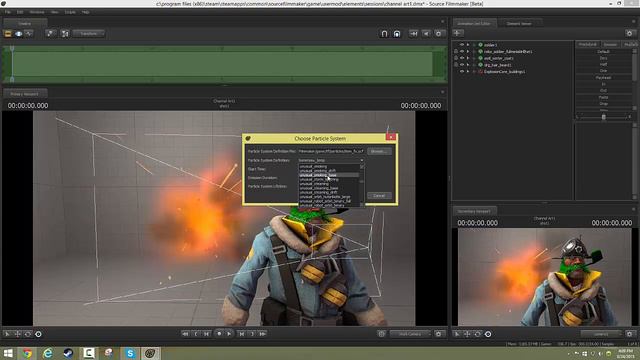Toggle visibility eye of soldier1
This screenshot has width=640, height=360.
coord(462,45)
